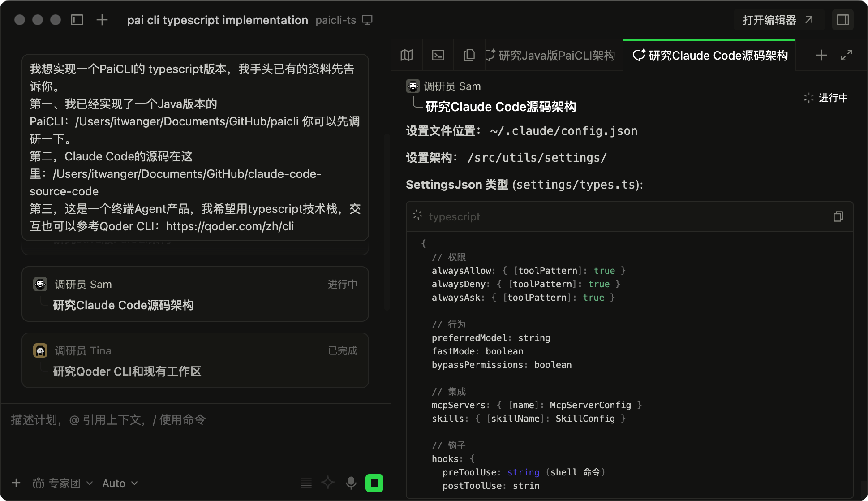Click the sparkle enhance prompt icon

click(328, 483)
